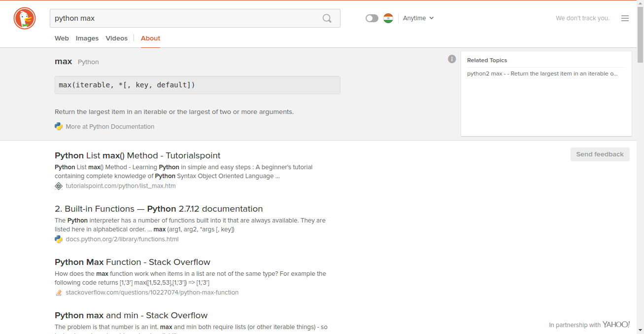
Task: Click the In partnership with Yahoo text
Action: coord(589,325)
